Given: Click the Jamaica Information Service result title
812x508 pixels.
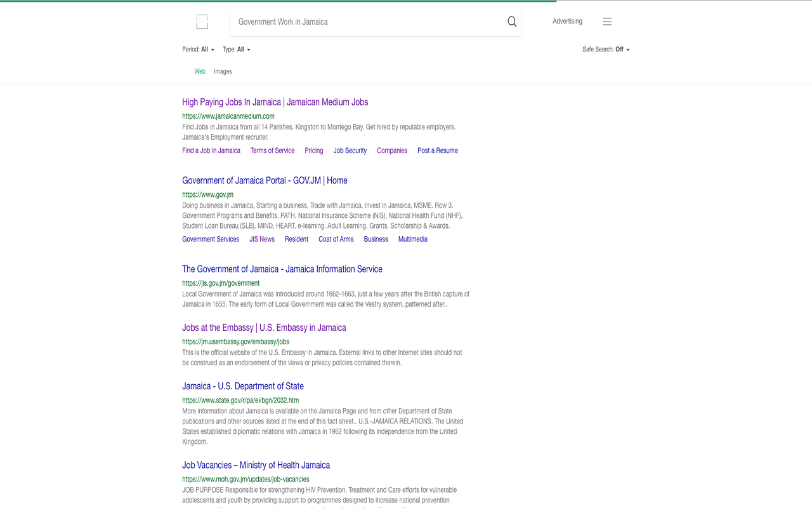Looking at the screenshot, I should point(282,269).
